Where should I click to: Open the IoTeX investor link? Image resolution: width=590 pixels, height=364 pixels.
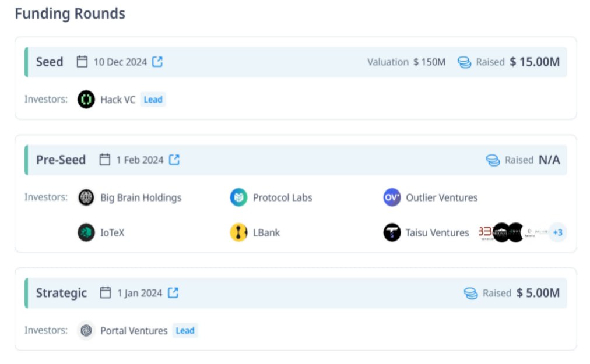click(x=112, y=233)
